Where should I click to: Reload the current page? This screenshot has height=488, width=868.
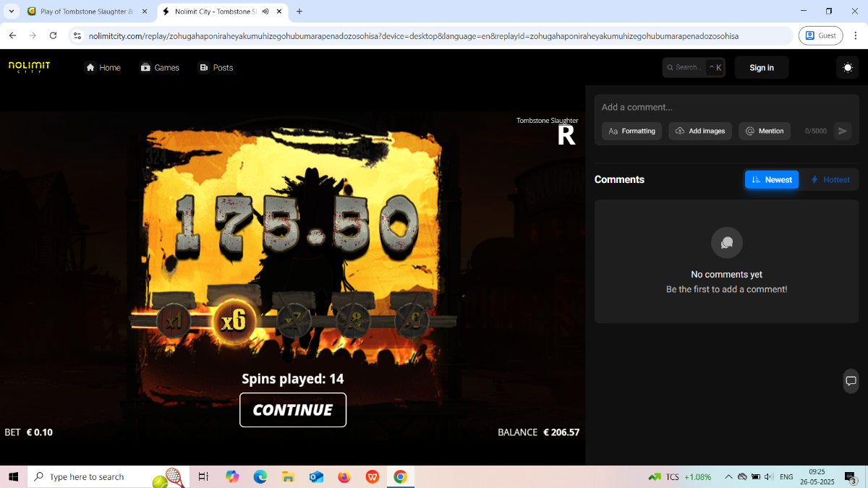point(53,35)
